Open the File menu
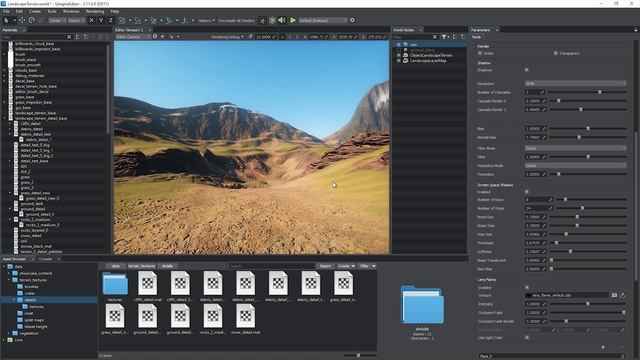 coord(6,11)
